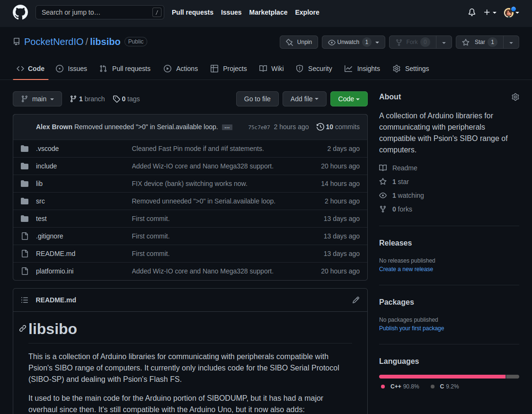The image size is (532, 414).
Task: Open GitHub home via Octocat logo
Action: click(x=20, y=12)
